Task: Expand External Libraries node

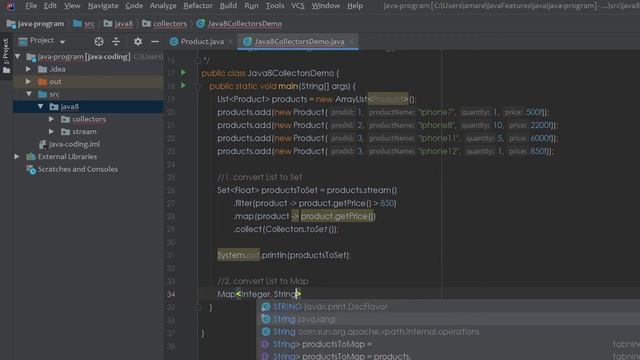Action: coord(17,156)
